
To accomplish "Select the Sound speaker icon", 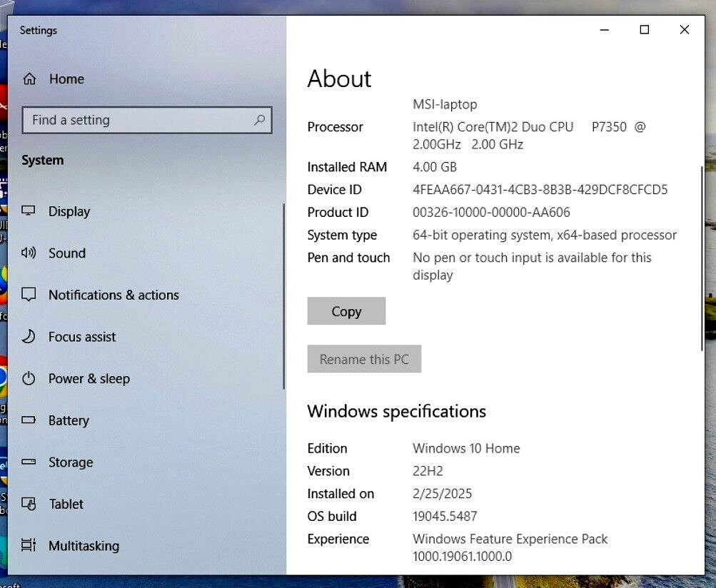I will coord(29,253).
